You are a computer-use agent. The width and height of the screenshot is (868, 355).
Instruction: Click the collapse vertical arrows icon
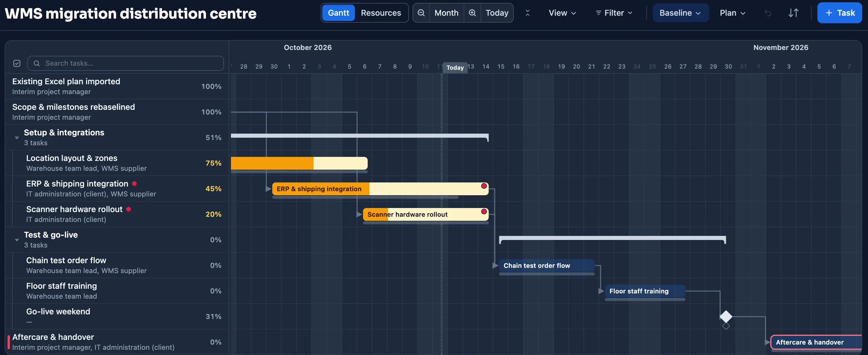point(528,13)
